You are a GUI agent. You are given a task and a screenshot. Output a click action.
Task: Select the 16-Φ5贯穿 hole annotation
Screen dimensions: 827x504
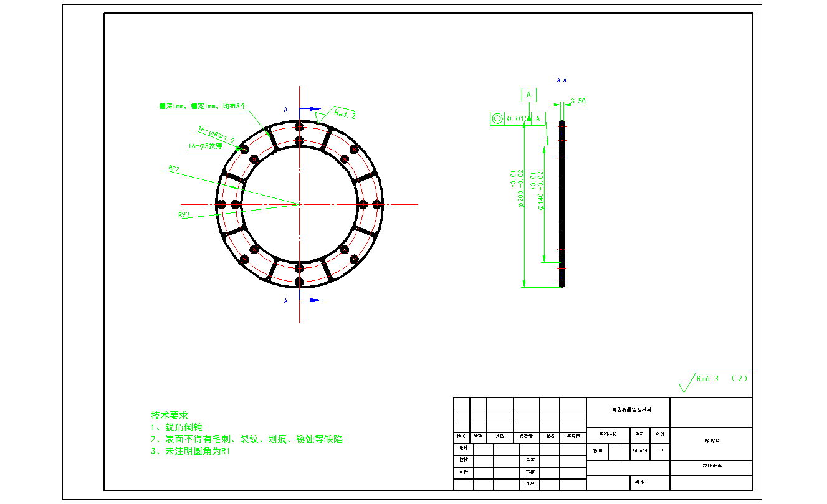click(x=206, y=146)
